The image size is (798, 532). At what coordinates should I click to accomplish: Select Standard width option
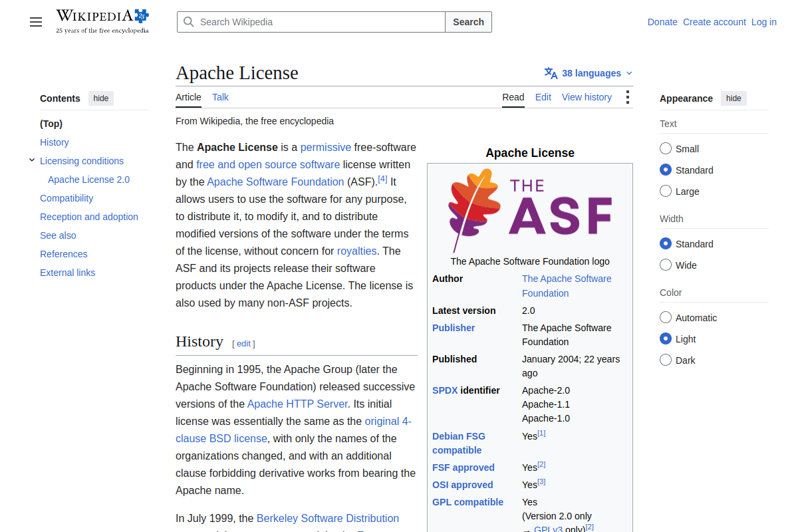[x=666, y=243]
